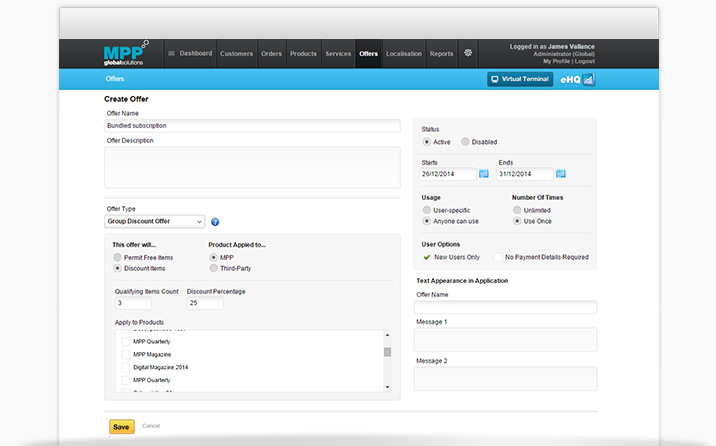Viewport: 716px width, 446px height.
Task: Click the Starts date field
Action: pos(448,174)
